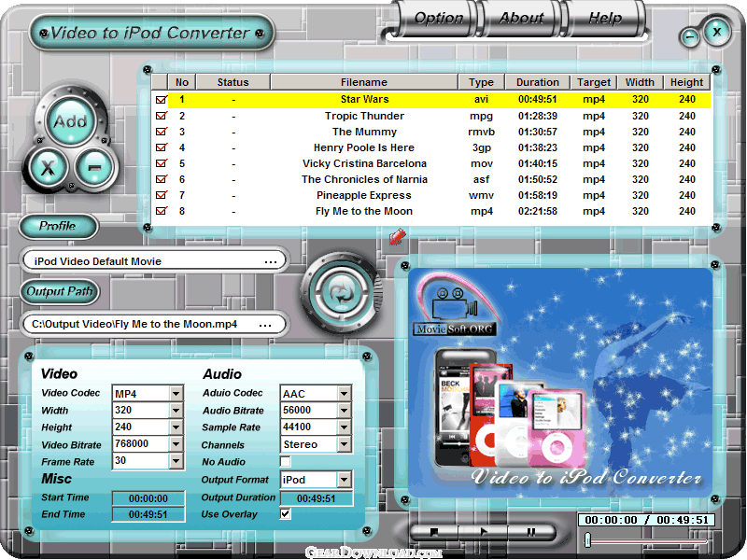
Task: Click the Width column header
Action: [640, 82]
